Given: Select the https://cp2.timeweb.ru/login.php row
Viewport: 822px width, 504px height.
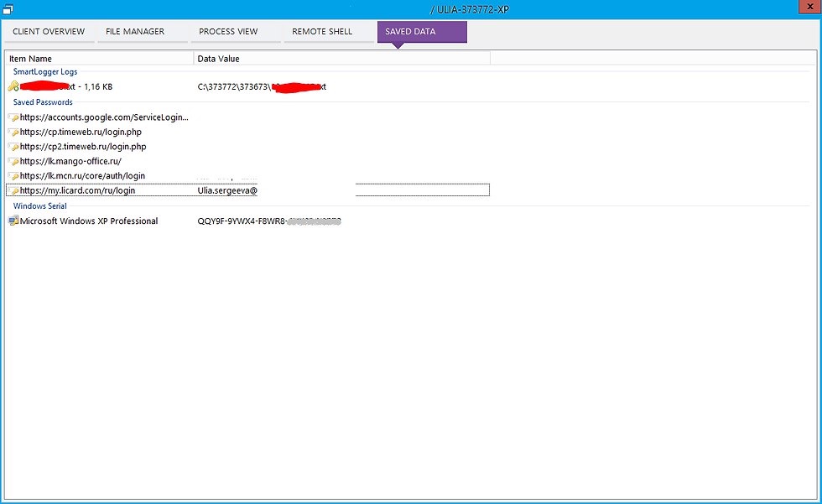Looking at the screenshot, I should pyautogui.click(x=247, y=147).
